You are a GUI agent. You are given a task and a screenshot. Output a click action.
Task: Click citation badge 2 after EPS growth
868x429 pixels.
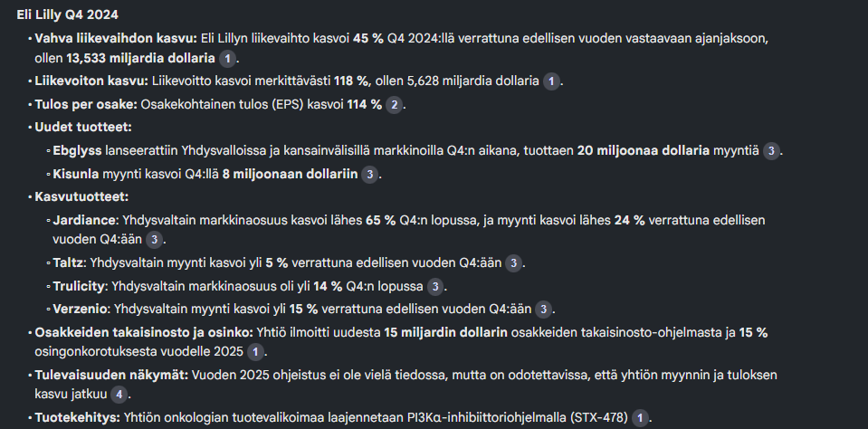click(x=394, y=105)
